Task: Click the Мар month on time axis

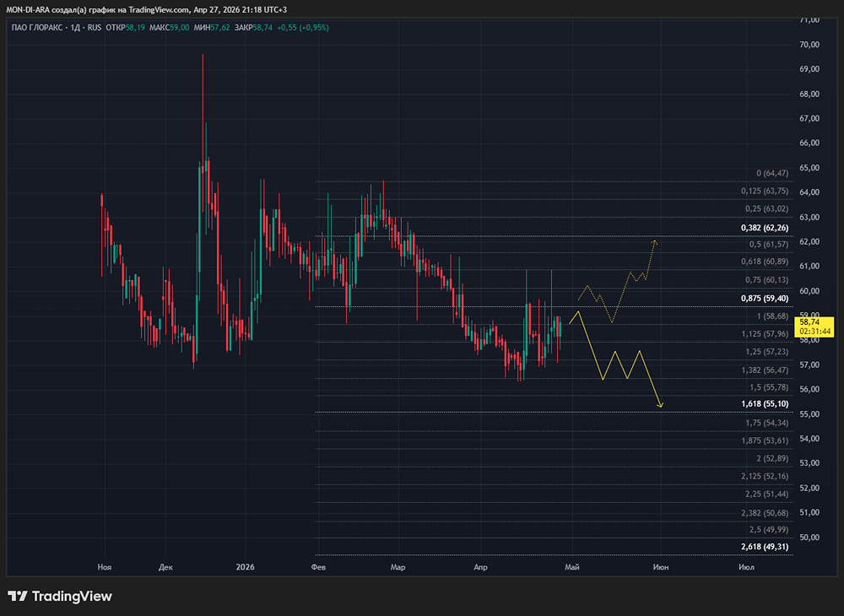Action: point(398,568)
